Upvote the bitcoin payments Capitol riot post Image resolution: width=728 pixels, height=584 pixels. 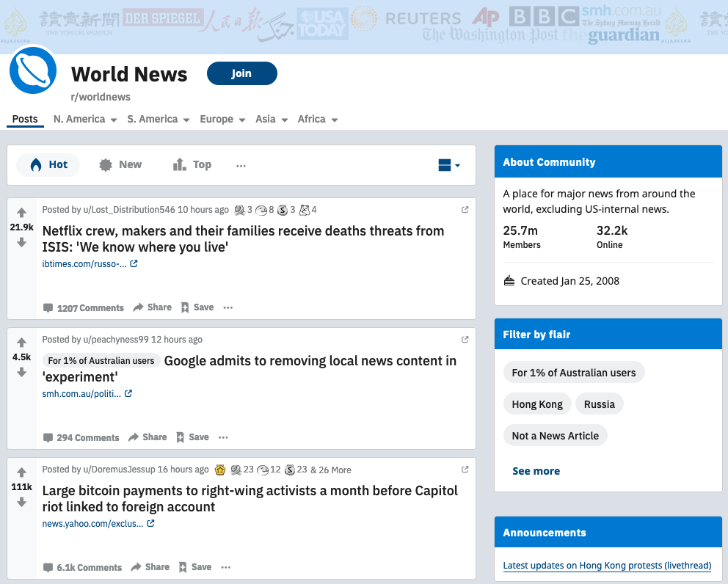[x=21, y=472]
